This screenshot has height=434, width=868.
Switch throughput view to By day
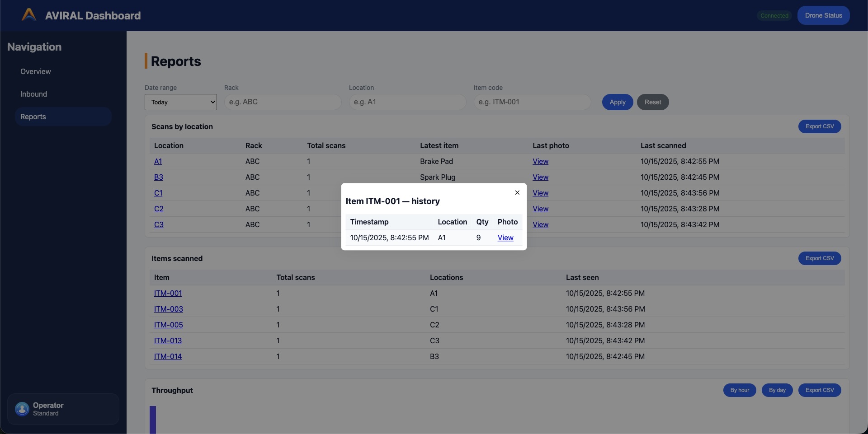click(x=777, y=390)
